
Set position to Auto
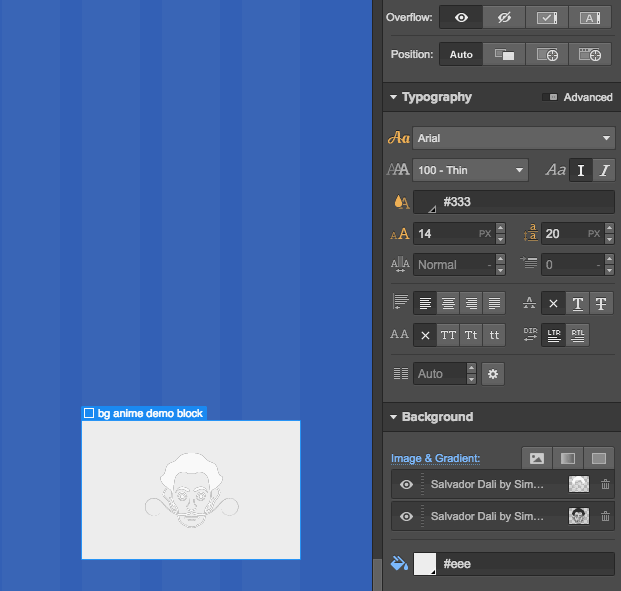pyautogui.click(x=461, y=54)
